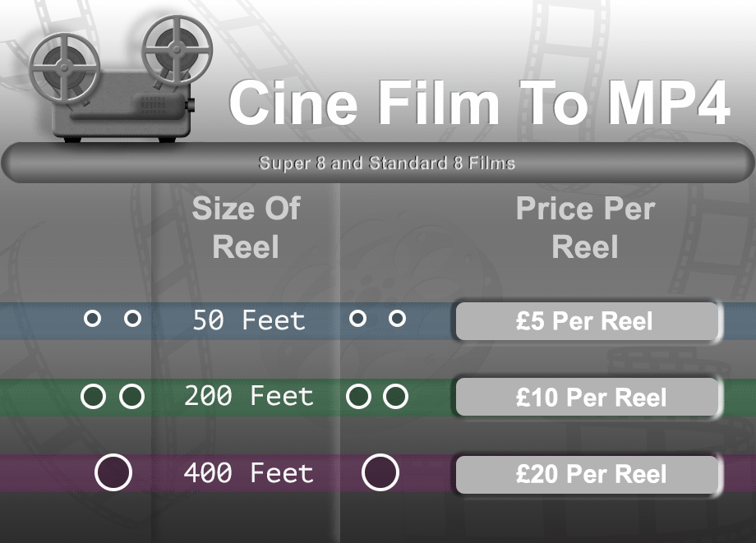Click the rightmost circle in the 200 Feet row

[x=396, y=397]
